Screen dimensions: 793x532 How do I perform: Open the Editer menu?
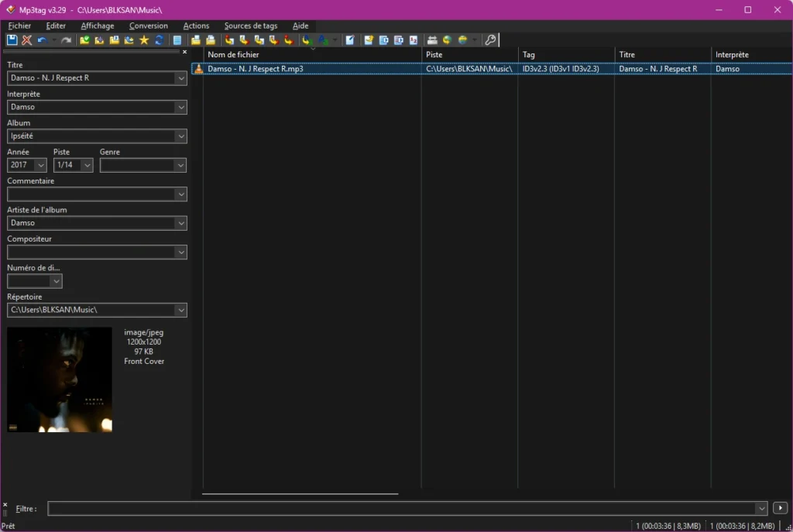click(56, 26)
